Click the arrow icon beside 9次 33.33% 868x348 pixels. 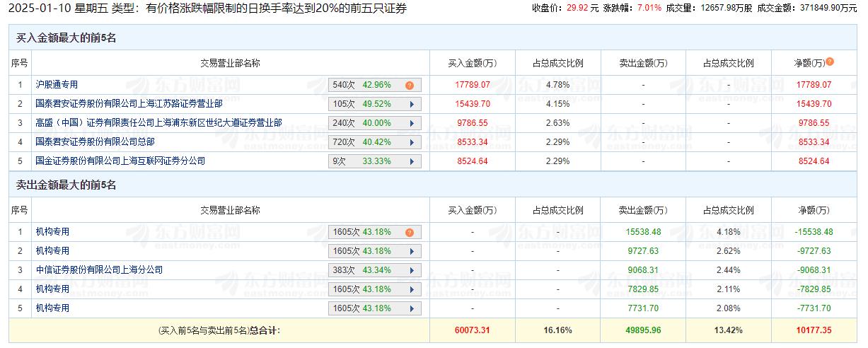pyautogui.click(x=411, y=161)
